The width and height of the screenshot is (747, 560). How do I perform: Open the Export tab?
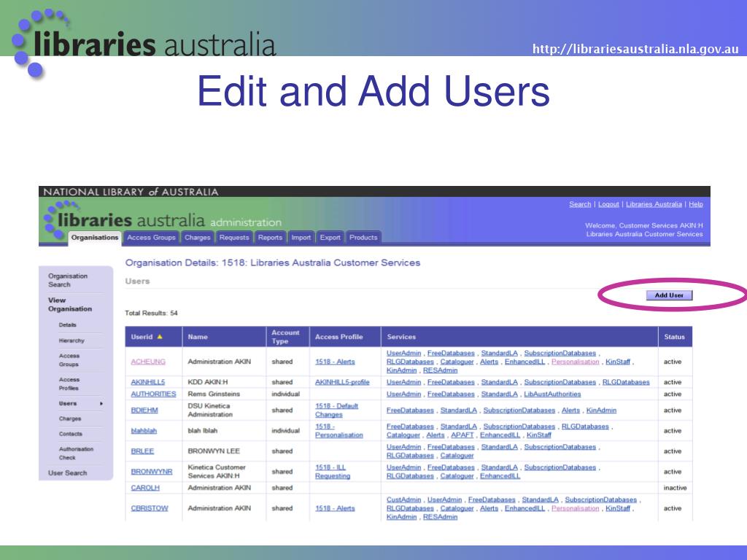click(330, 238)
